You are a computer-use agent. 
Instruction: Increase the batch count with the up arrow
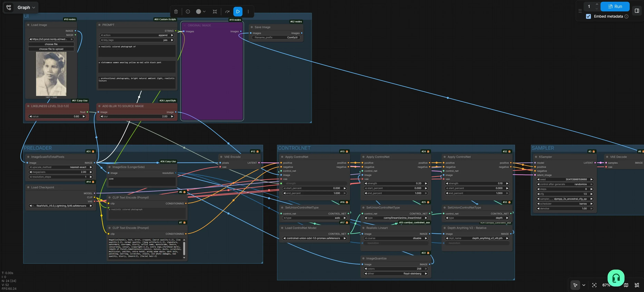point(597,4)
